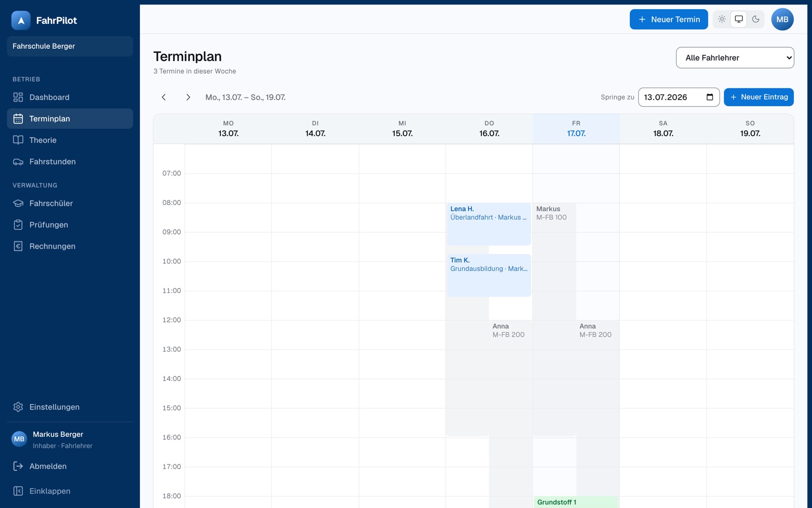Click the Neuer Eintrag button
The image size is (812, 508).
[759, 97]
